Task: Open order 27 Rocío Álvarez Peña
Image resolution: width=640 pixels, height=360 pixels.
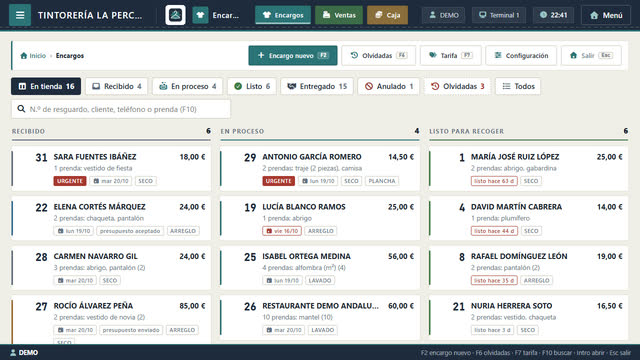Action: click(x=111, y=320)
